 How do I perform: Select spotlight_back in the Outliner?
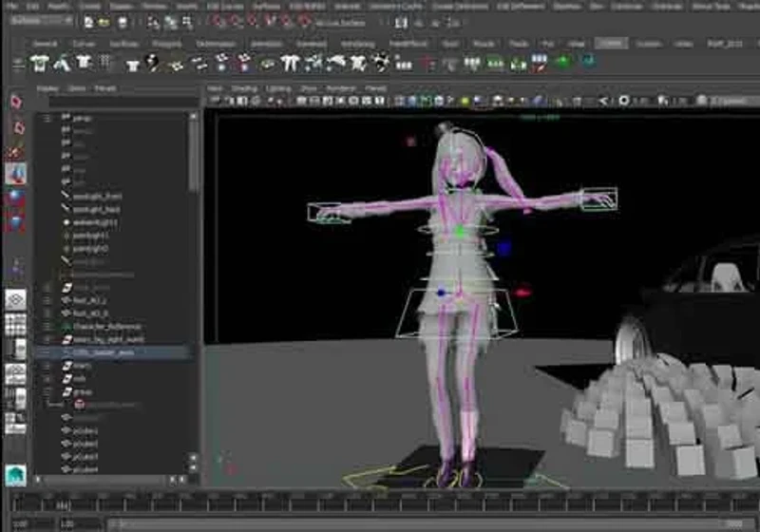coord(96,210)
